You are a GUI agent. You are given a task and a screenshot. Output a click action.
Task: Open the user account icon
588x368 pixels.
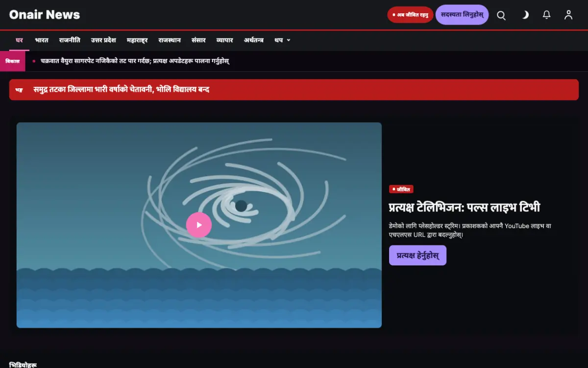[568, 15]
